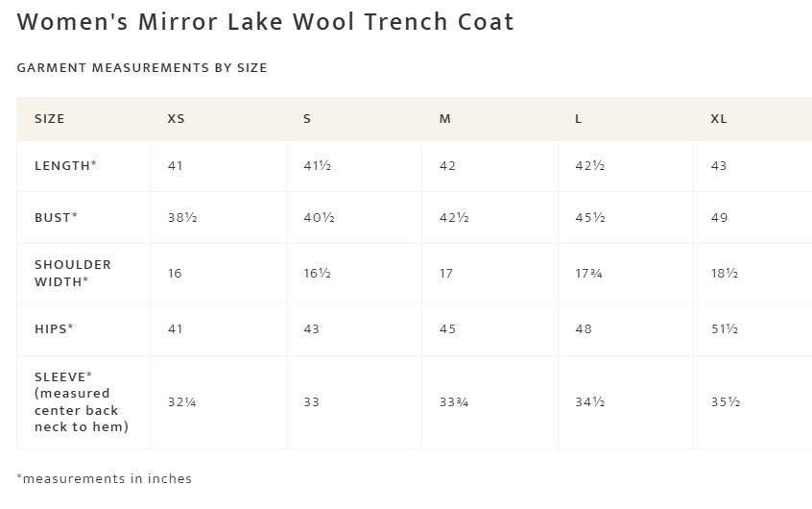Image resolution: width=812 pixels, height=509 pixels.
Task: Click the medium length value 42
Action: (x=447, y=166)
